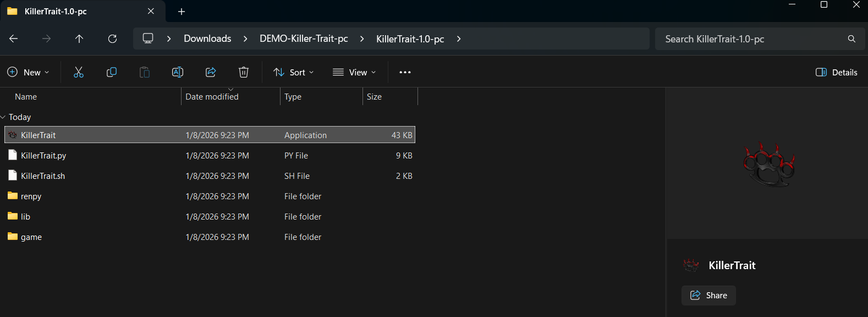This screenshot has width=868, height=317.
Task: Select the lib folder name
Action: tap(25, 216)
